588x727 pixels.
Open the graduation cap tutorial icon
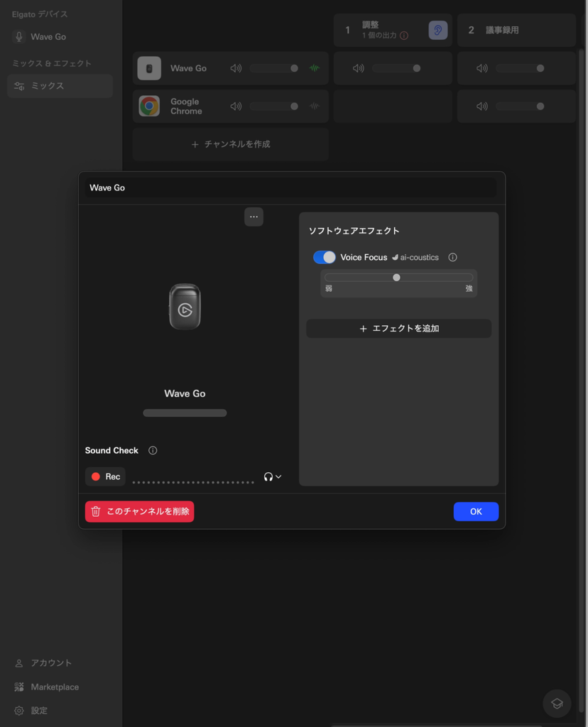[x=557, y=704]
